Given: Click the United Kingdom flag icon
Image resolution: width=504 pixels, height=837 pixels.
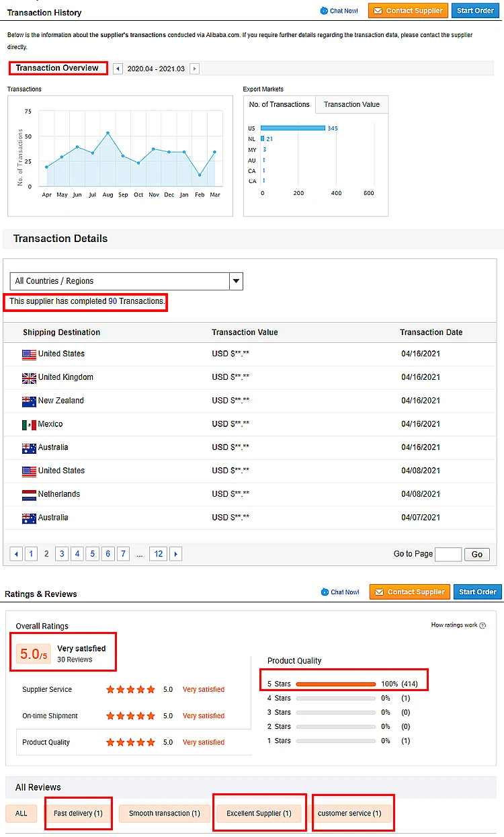Looking at the screenshot, I should (29, 378).
